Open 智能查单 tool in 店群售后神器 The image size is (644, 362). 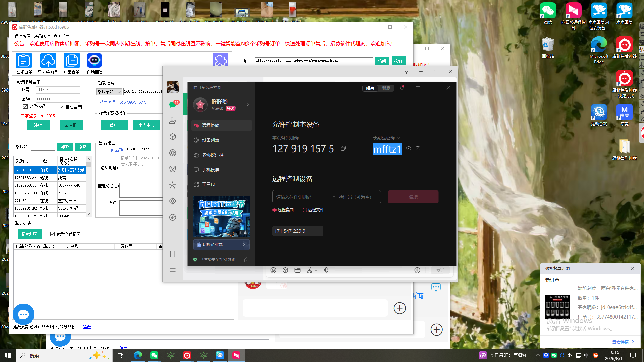(24, 63)
